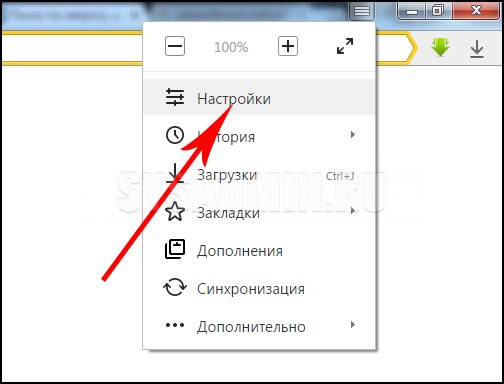Open the Загрузки menu item

(259, 175)
